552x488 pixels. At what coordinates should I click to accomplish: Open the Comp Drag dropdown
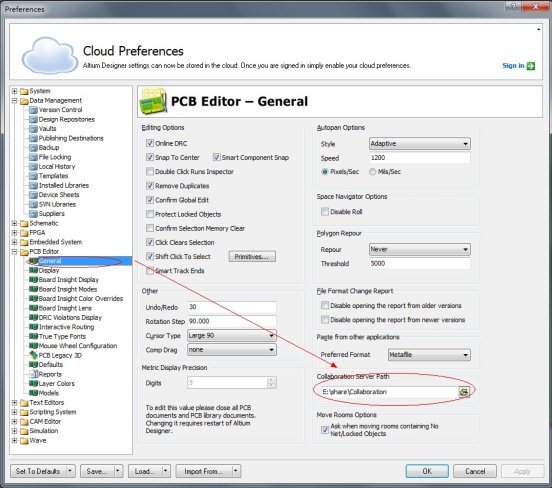pyautogui.click(x=232, y=350)
